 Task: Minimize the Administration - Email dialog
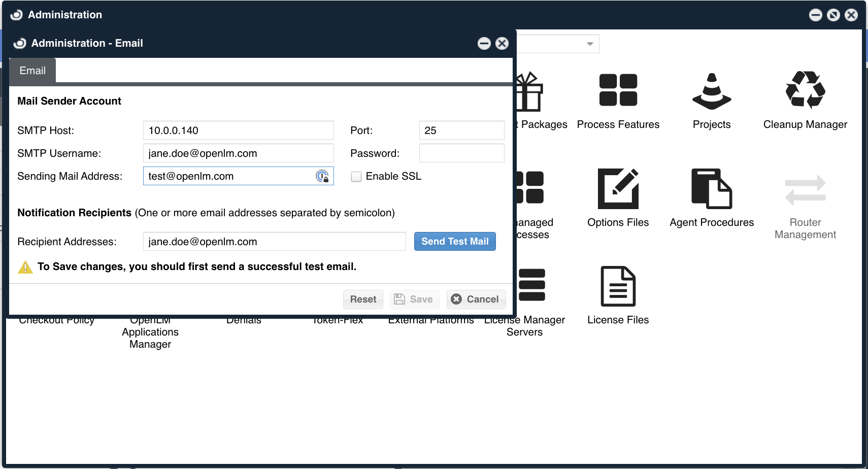point(484,44)
